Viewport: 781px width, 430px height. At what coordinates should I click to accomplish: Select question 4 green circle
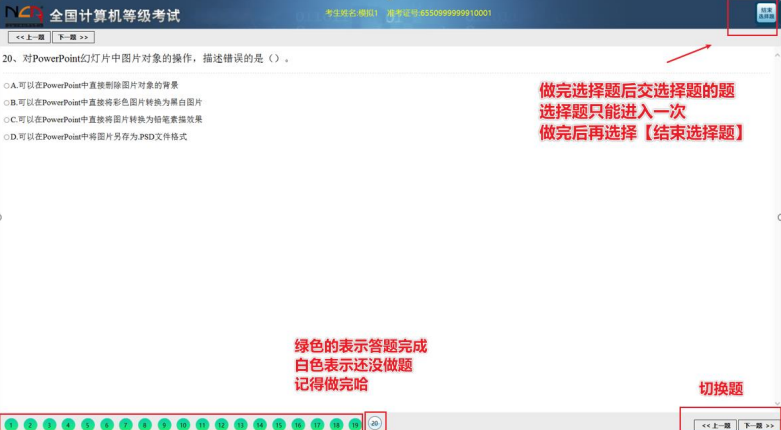tap(68, 425)
